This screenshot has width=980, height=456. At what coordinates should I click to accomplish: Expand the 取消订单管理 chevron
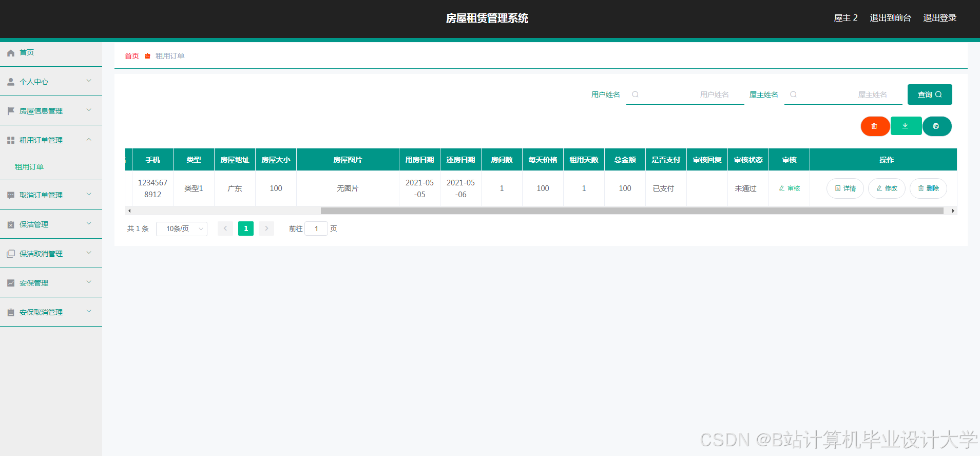pyautogui.click(x=89, y=194)
